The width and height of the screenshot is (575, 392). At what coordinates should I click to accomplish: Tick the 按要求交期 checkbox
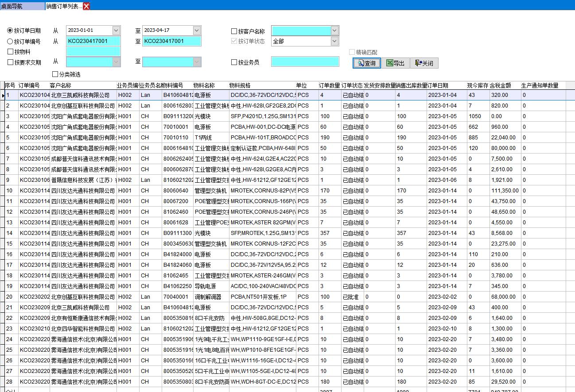tap(10, 62)
